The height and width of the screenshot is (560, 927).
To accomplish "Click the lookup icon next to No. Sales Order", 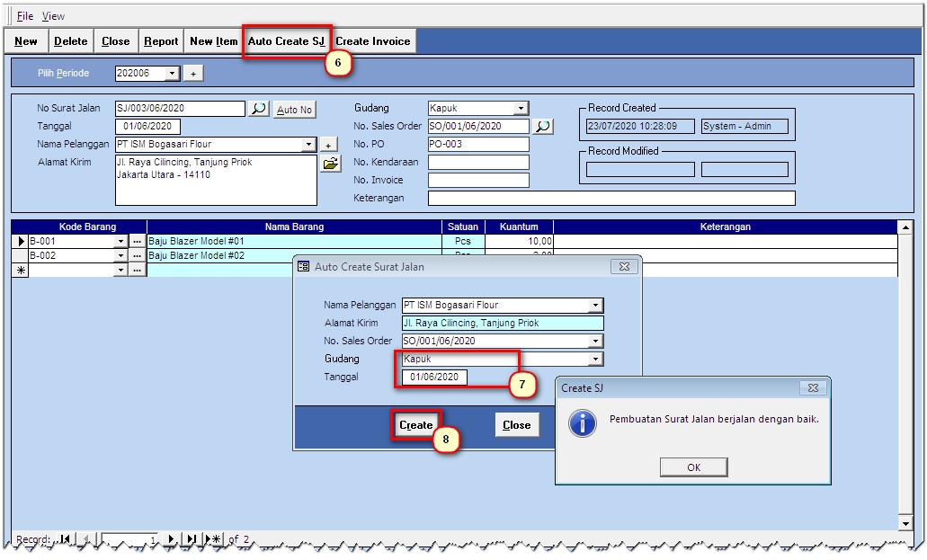I will click(542, 127).
